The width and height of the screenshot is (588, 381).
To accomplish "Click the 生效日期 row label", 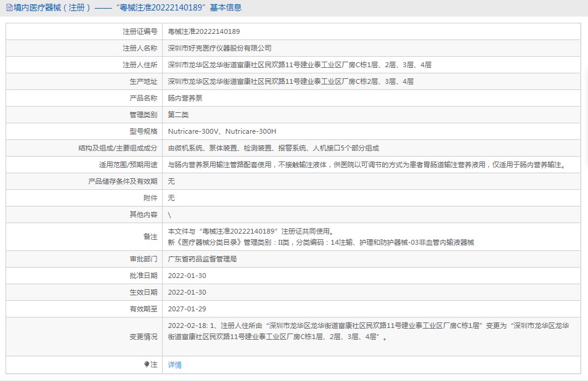I will pos(143,292).
